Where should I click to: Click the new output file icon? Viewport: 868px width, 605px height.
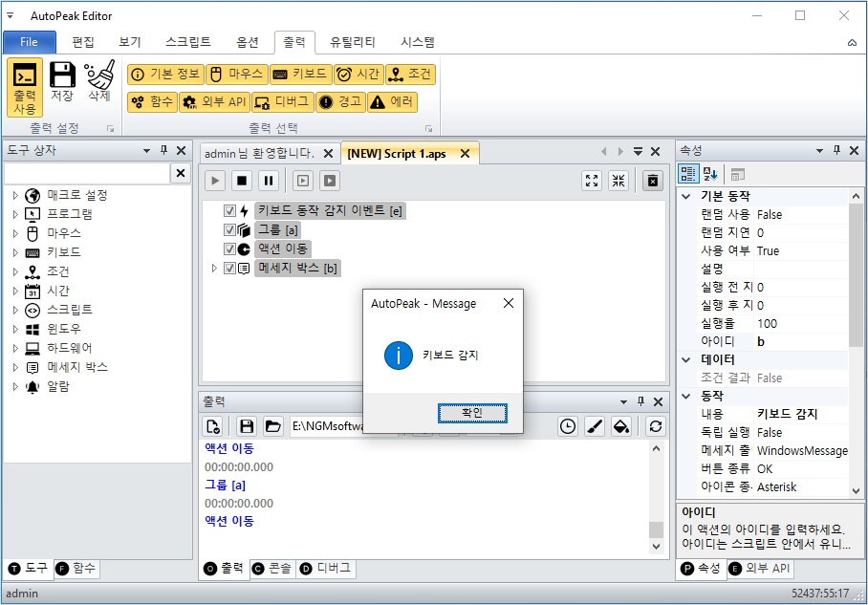tap(213, 426)
